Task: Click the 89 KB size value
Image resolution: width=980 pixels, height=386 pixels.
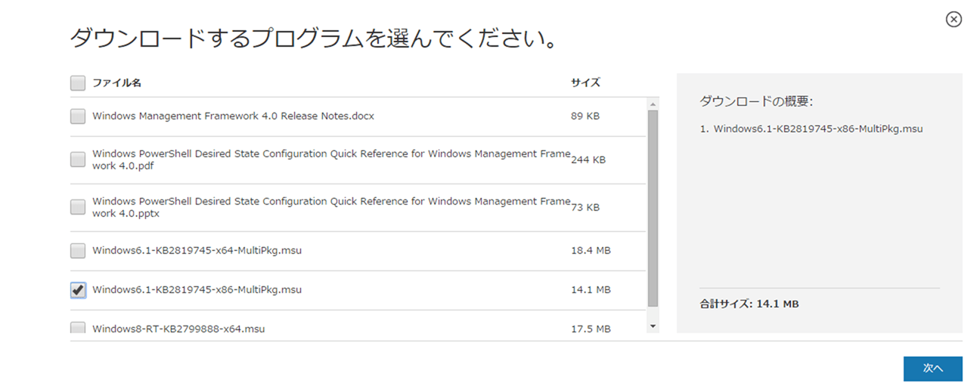Action: [585, 116]
